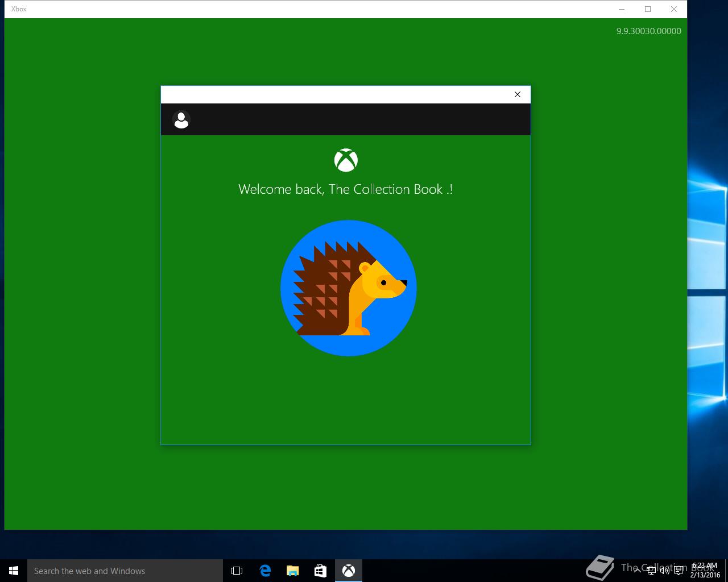Screen dimensions: 728x582
Task: Minimize the Xbox app window
Action: (x=621, y=9)
